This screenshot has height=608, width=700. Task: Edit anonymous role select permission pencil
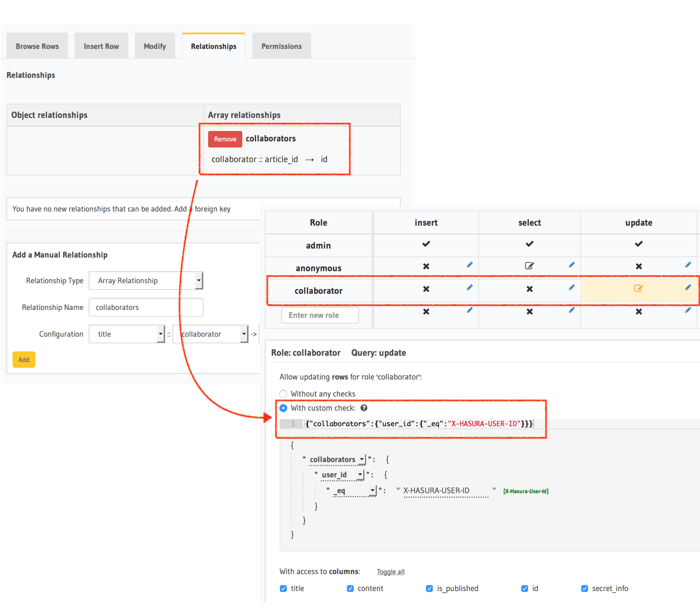572,265
